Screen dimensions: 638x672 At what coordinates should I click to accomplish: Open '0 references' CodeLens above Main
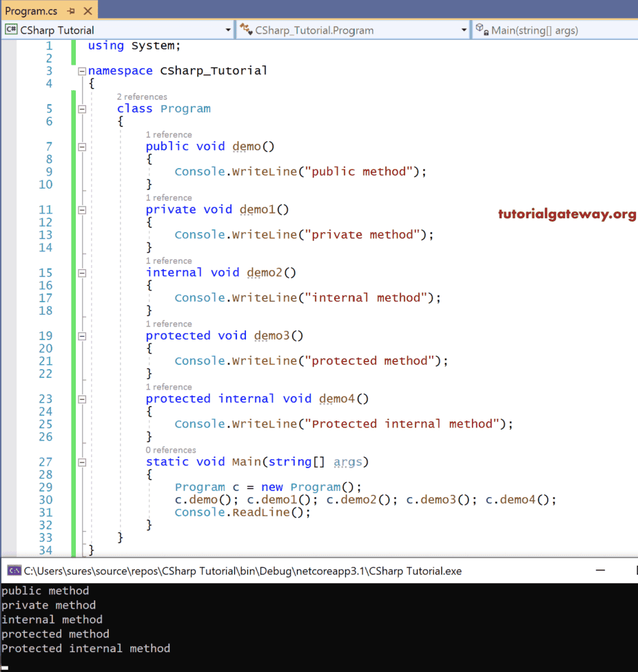tap(171, 450)
